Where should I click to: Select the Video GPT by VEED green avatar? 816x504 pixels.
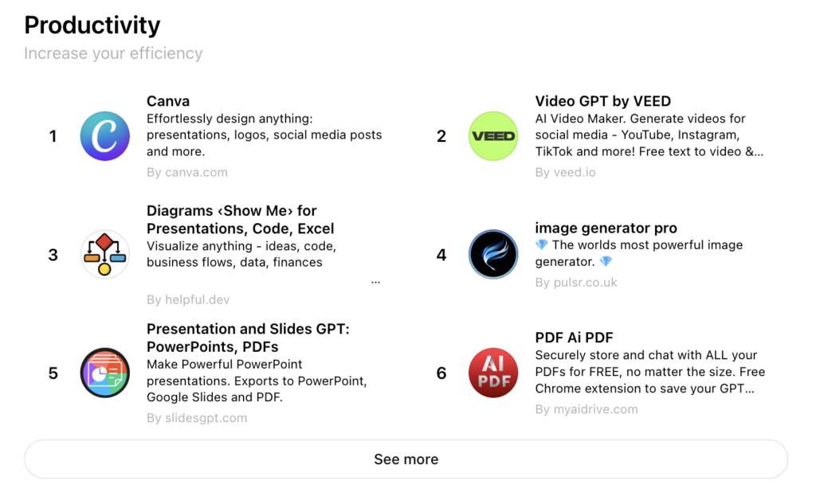493,136
